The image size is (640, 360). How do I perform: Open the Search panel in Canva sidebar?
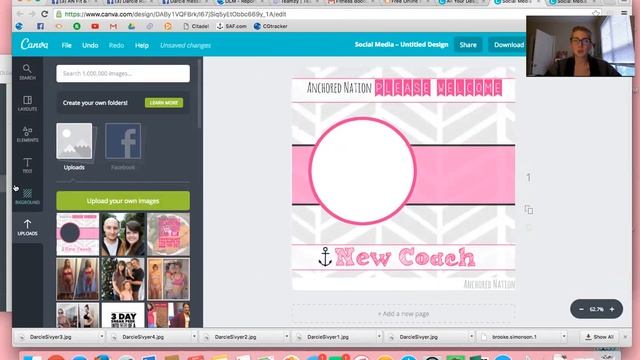[27, 72]
